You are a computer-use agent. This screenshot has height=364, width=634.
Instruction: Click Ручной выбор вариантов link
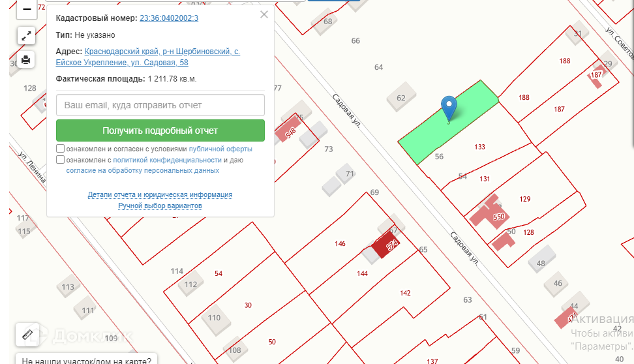[x=160, y=205]
